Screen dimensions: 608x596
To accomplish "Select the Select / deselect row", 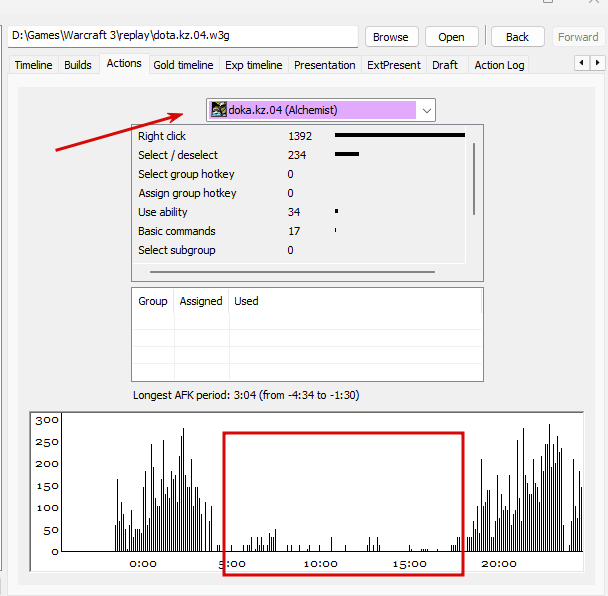I will (299, 155).
